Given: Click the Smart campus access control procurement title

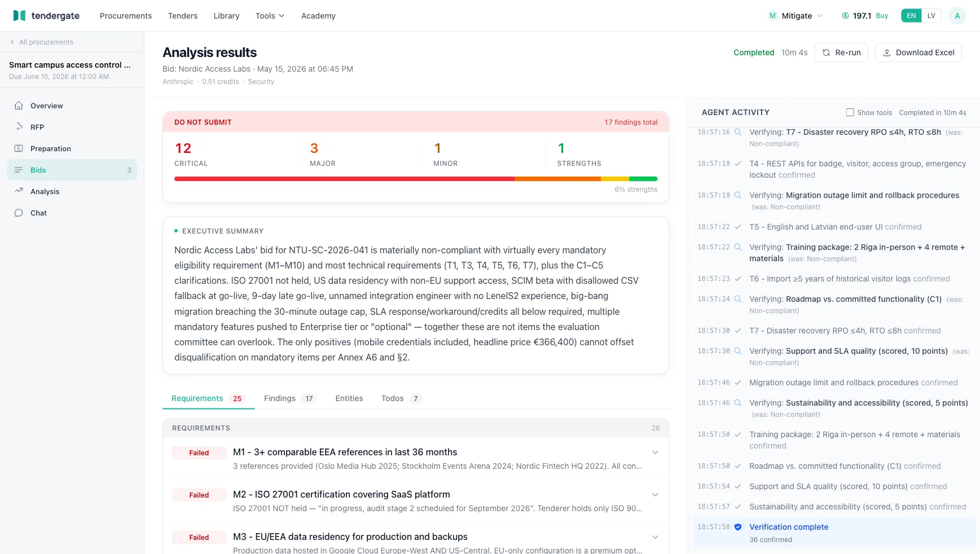Looking at the screenshot, I should point(70,65).
